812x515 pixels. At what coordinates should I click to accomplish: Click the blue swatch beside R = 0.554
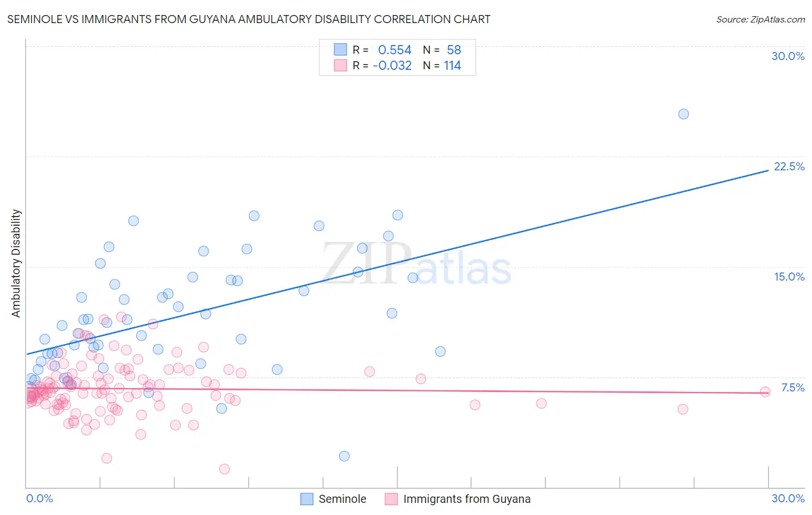point(341,50)
